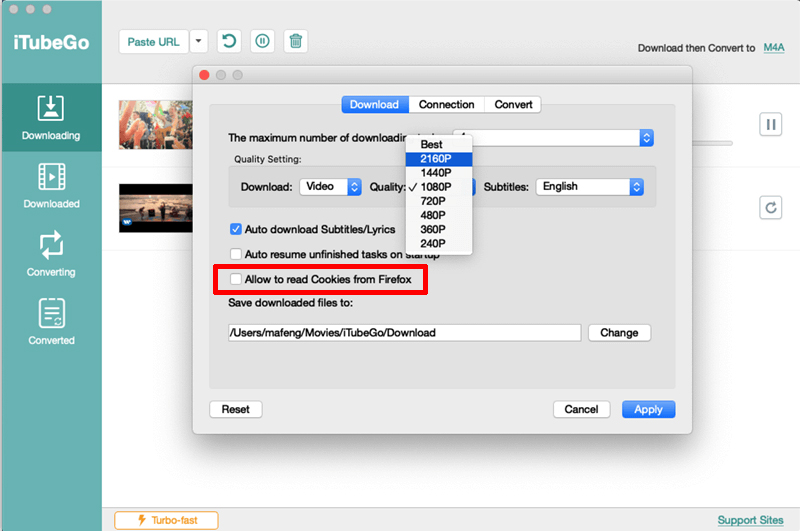The width and height of the screenshot is (800, 531).
Task: Select 240P quality option
Action: (x=439, y=243)
